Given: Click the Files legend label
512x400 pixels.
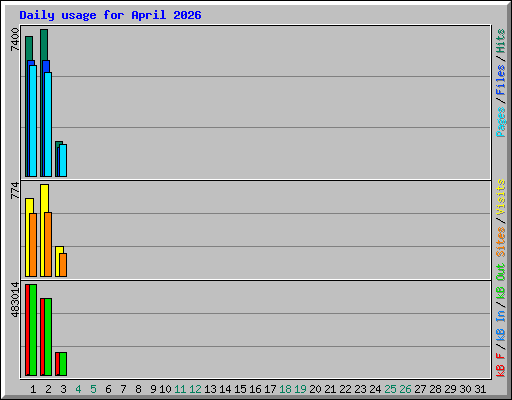Looking at the screenshot, I should point(500,80).
